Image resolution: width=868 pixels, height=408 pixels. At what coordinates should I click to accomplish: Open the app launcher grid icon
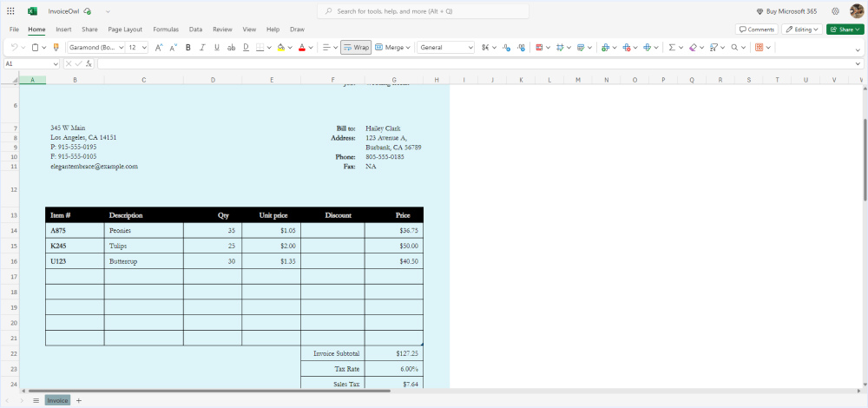point(10,11)
